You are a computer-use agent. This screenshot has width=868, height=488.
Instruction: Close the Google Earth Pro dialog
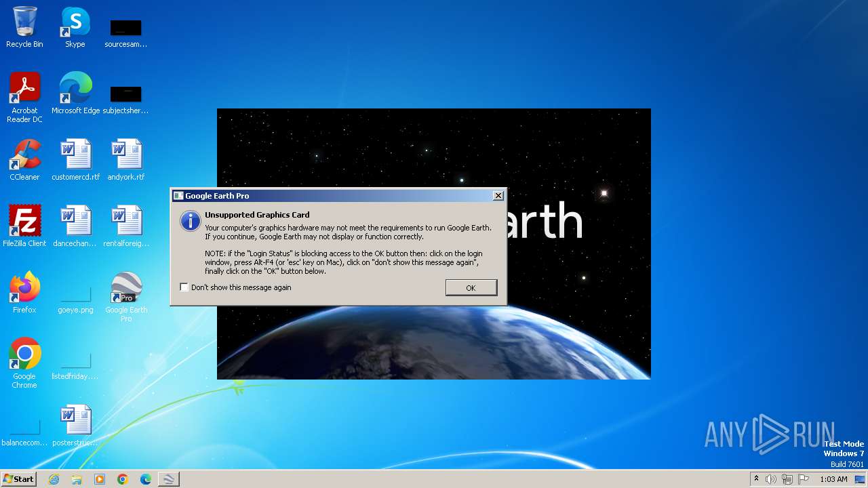pyautogui.click(x=498, y=196)
